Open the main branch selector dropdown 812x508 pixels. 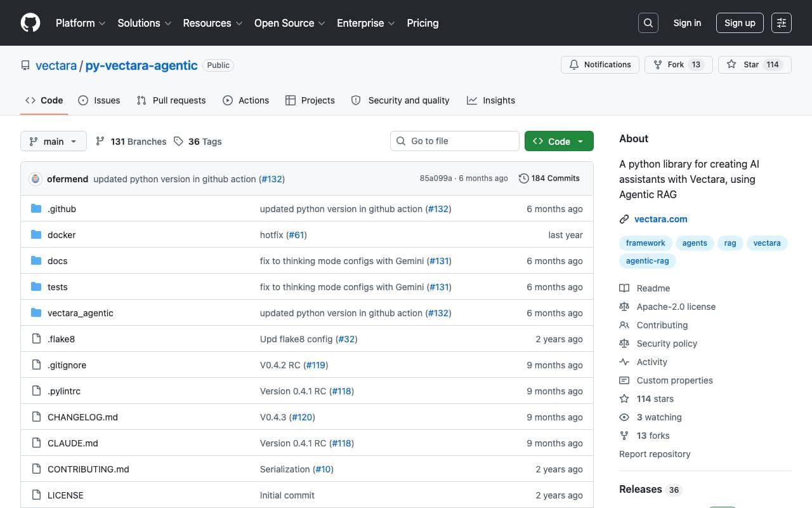tap(53, 141)
